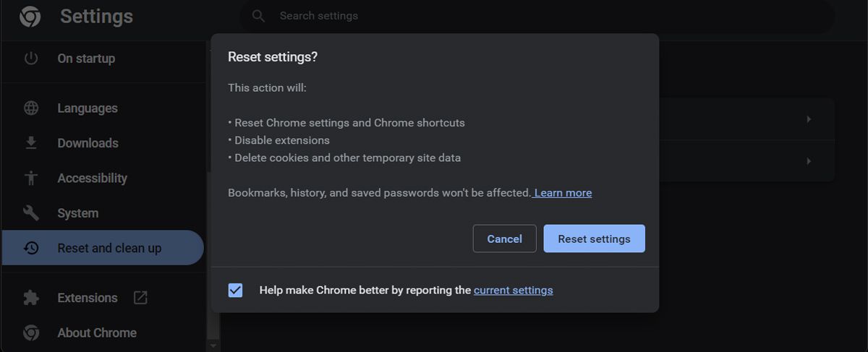Click the Accessibility person icon
Screen dimensions: 868x352
coord(31,178)
